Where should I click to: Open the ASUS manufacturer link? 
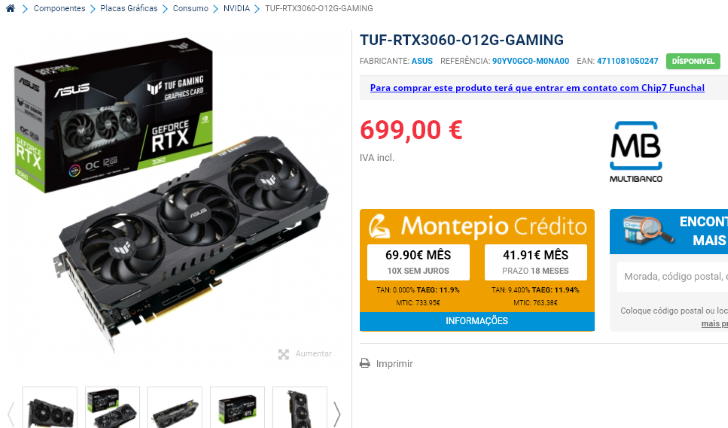(x=422, y=61)
